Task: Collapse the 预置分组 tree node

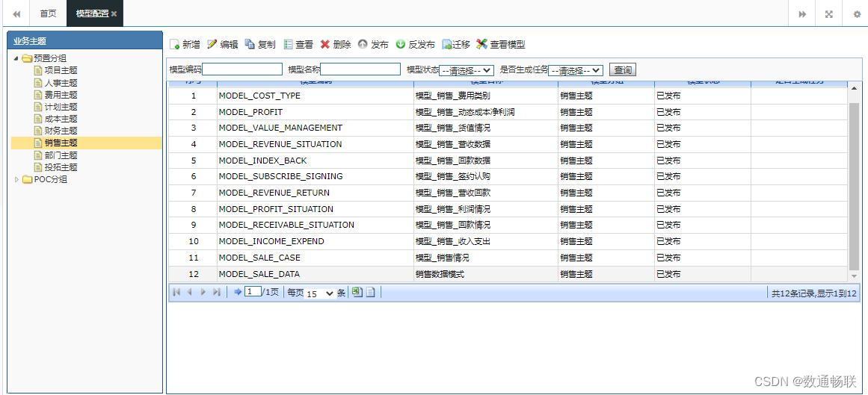Action: coord(16,59)
